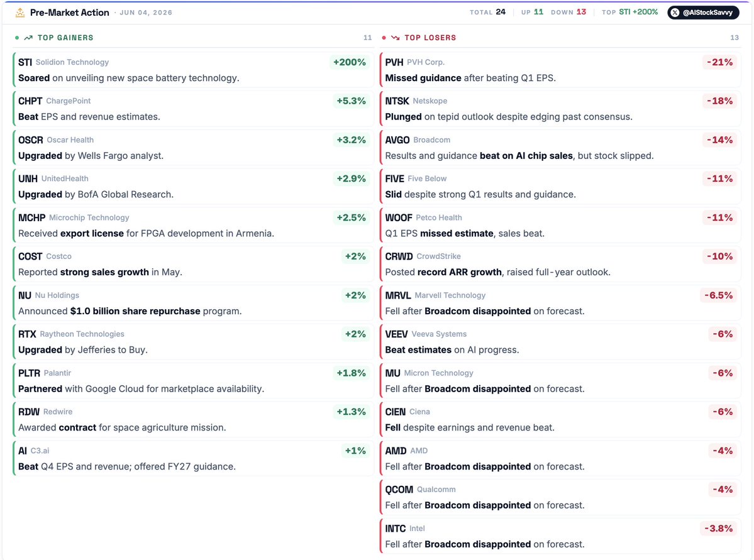Click the +5.3% badge for ChargePoint
This screenshot has height=560, width=754.
pos(351,101)
